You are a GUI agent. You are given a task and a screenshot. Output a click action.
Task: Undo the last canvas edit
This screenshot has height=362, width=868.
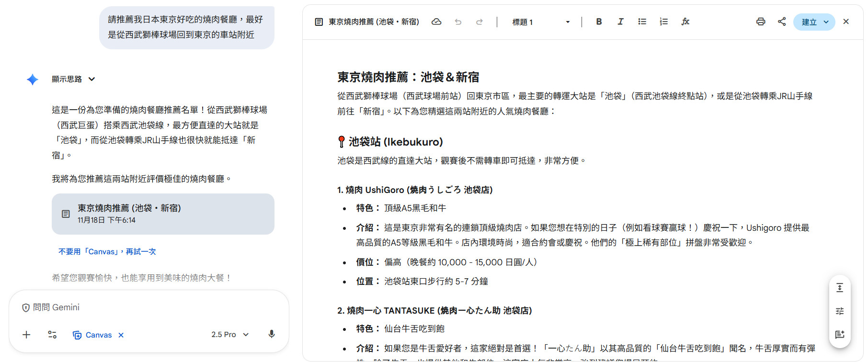[x=458, y=22]
